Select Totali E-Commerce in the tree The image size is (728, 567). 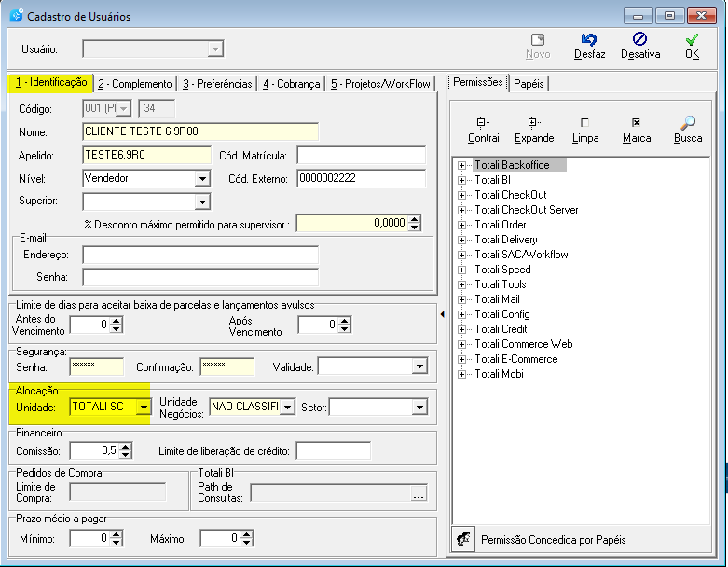[x=515, y=359]
